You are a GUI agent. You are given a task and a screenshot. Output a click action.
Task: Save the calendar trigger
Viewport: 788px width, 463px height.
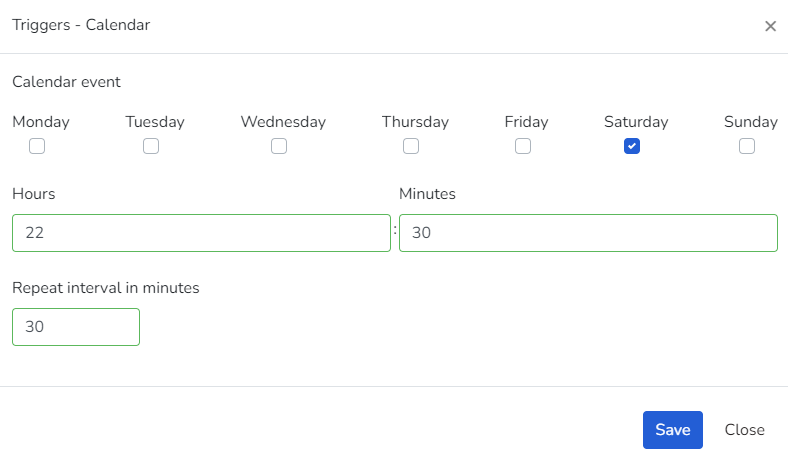672,430
